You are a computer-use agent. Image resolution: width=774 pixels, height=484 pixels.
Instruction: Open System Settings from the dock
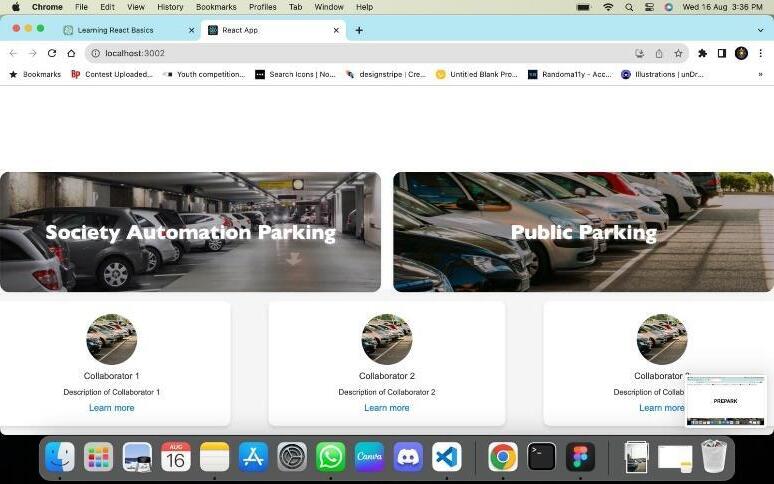point(292,457)
